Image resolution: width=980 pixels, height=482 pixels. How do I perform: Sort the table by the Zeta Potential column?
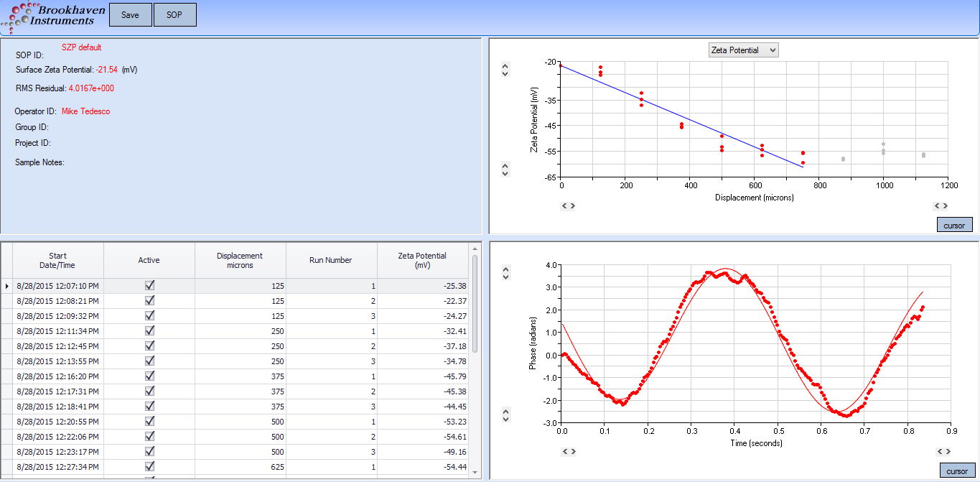coord(422,260)
